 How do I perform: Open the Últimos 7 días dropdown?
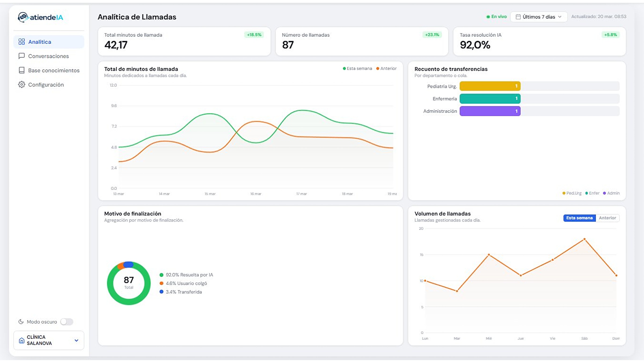(539, 17)
